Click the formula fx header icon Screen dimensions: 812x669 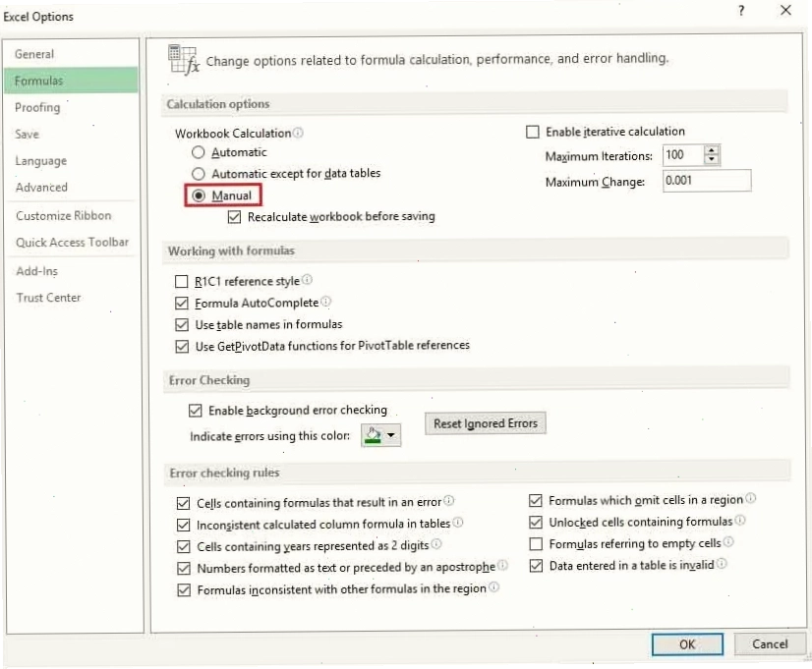(x=183, y=60)
